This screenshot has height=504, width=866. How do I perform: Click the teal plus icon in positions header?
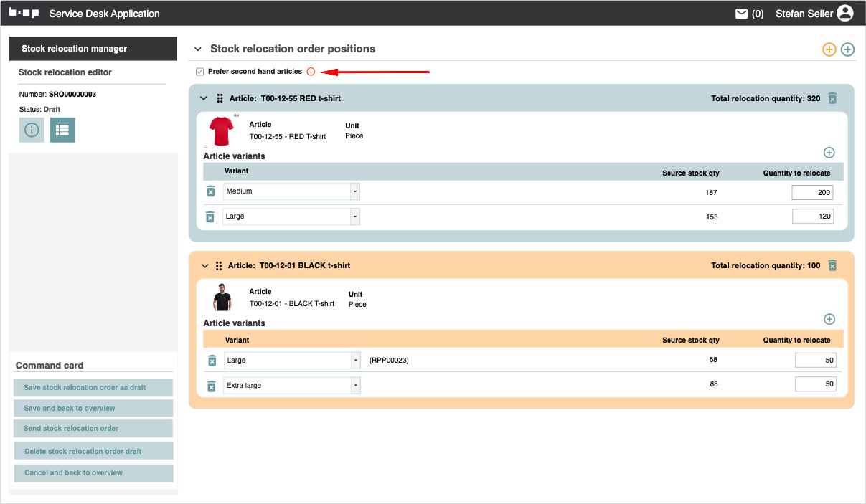point(847,49)
